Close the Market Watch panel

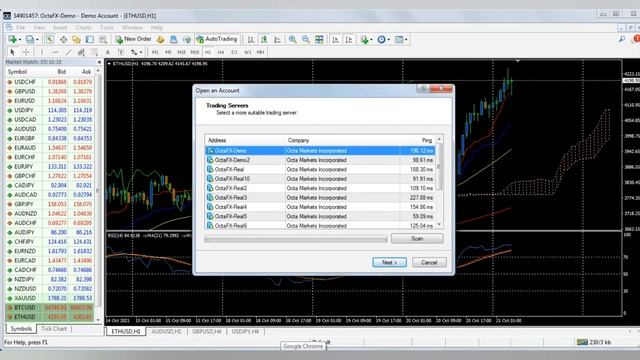click(x=99, y=62)
